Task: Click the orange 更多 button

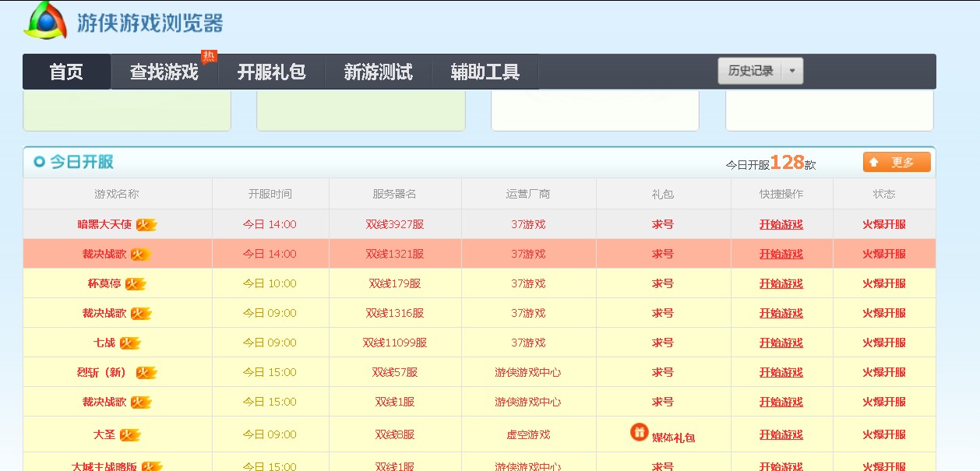Action: click(897, 163)
